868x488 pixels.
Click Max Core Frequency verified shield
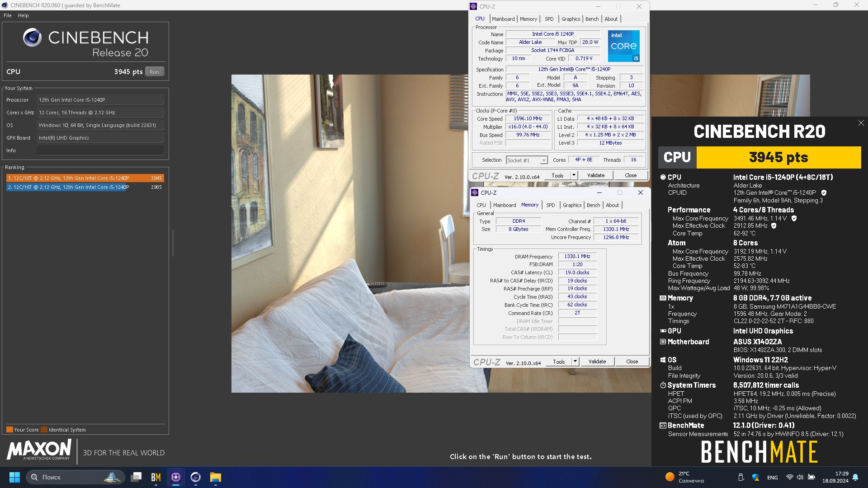coord(794,218)
